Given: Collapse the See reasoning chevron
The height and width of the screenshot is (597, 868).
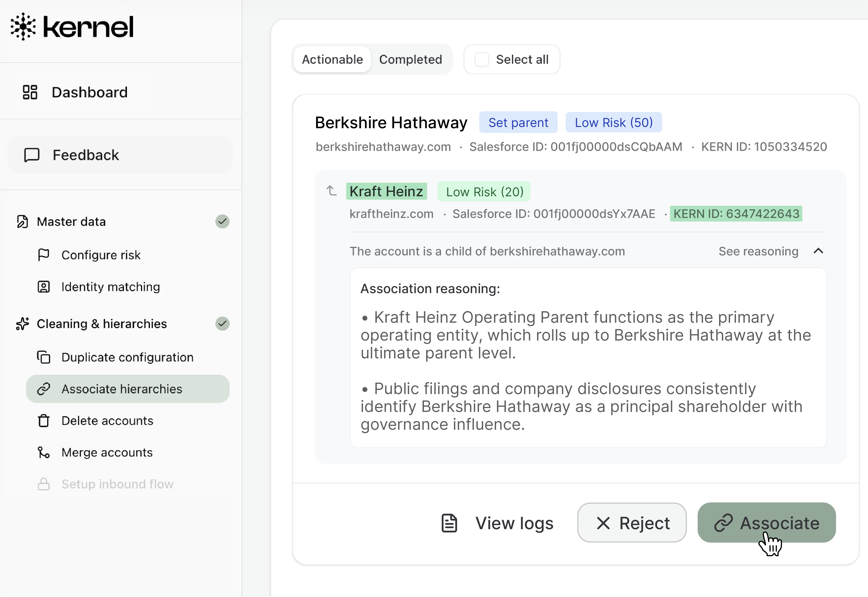Looking at the screenshot, I should click(818, 251).
